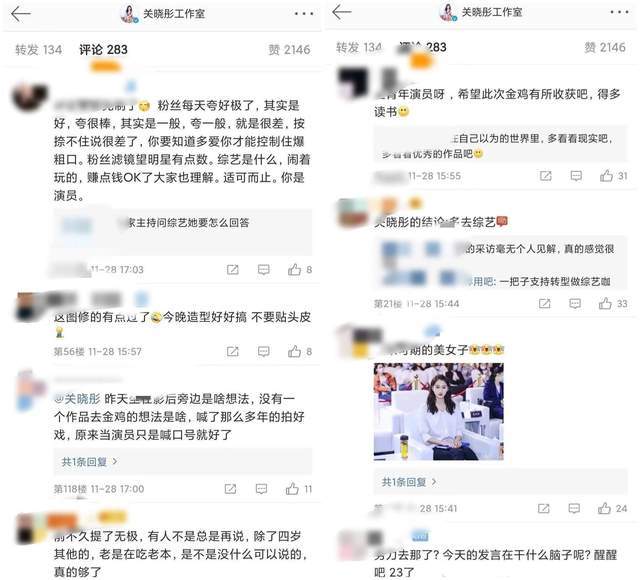Image resolution: width=640 pixels, height=580 pixels.
Task: Share the 15:41 comment with photo
Action: click(x=544, y=508)
